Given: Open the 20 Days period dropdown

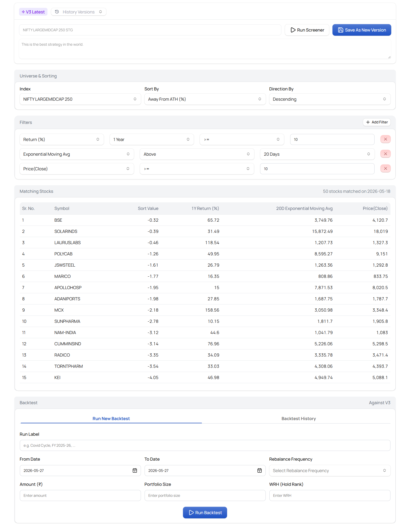Looking at the screenshot, I should click(317, 154).
